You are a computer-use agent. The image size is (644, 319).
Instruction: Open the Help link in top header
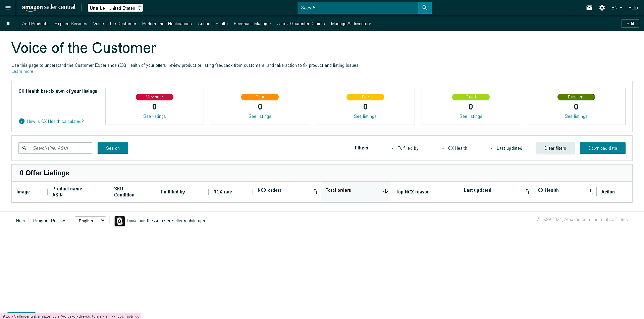click(x=633, y=8)
